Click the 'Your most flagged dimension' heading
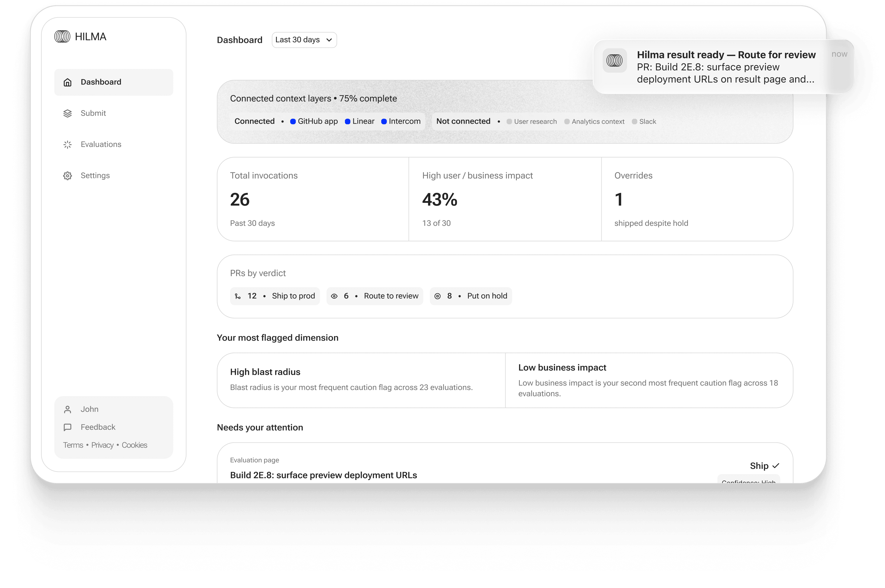This screenshot has width=885, height=588. (277, 338)
